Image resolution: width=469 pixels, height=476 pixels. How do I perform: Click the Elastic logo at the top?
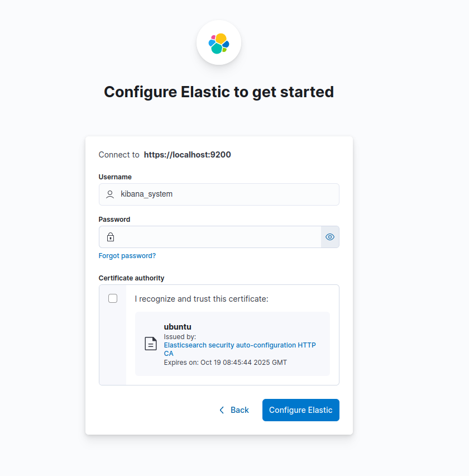(218, 42)
